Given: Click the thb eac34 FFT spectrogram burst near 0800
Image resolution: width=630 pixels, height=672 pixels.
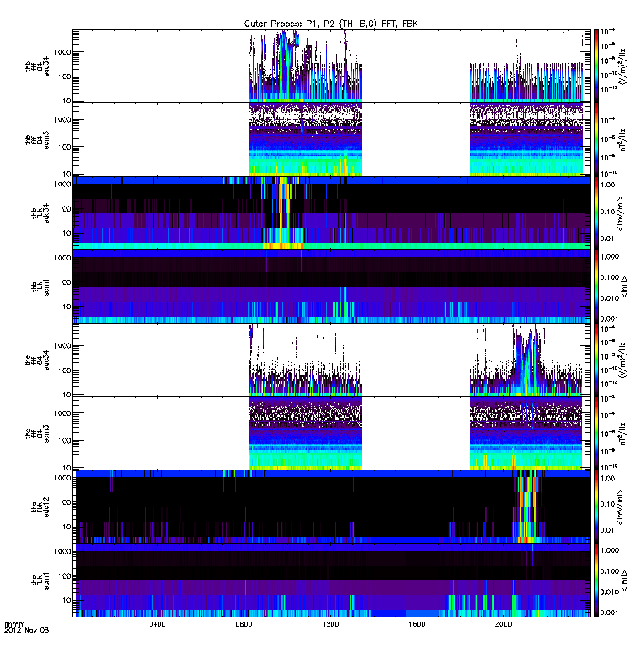Looking at the screenshot, I should (286, 65).
